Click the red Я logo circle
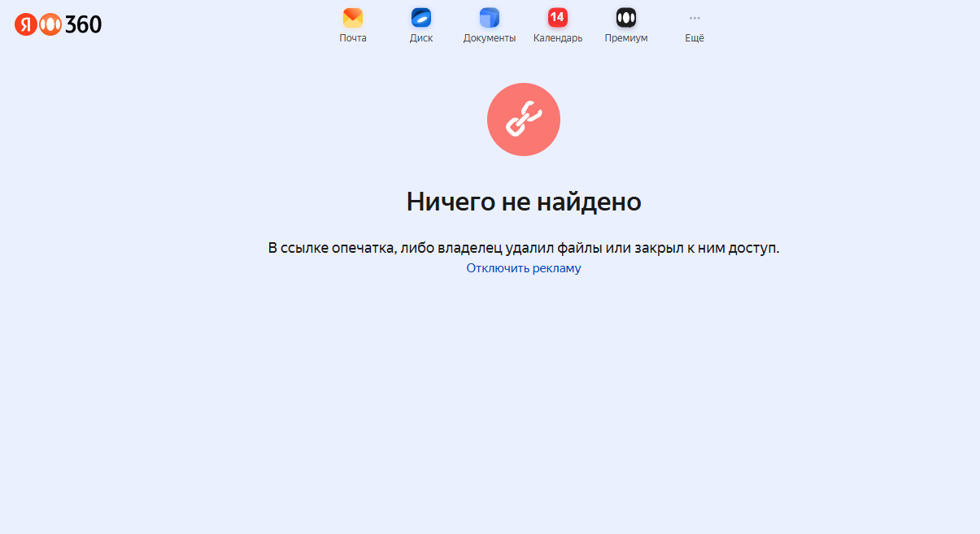Image resolution: width=980 pixels, height=534 pixels. [25, 24]
